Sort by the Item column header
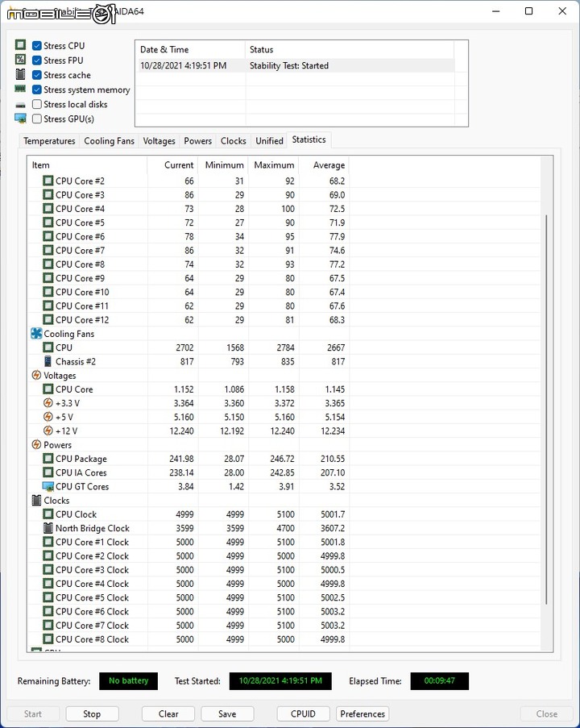Image resolution: width=580 pixels, height=728 pixels. (x=87, y=164)
